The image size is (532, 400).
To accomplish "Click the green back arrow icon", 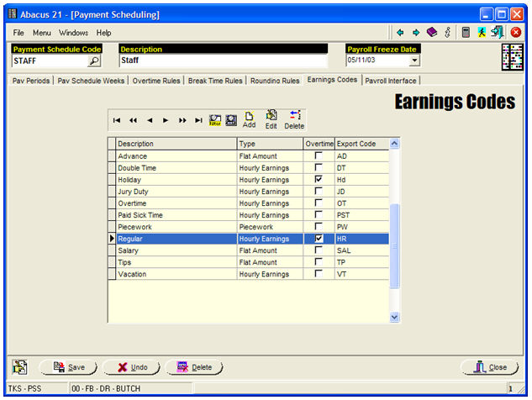I will 400,32.
